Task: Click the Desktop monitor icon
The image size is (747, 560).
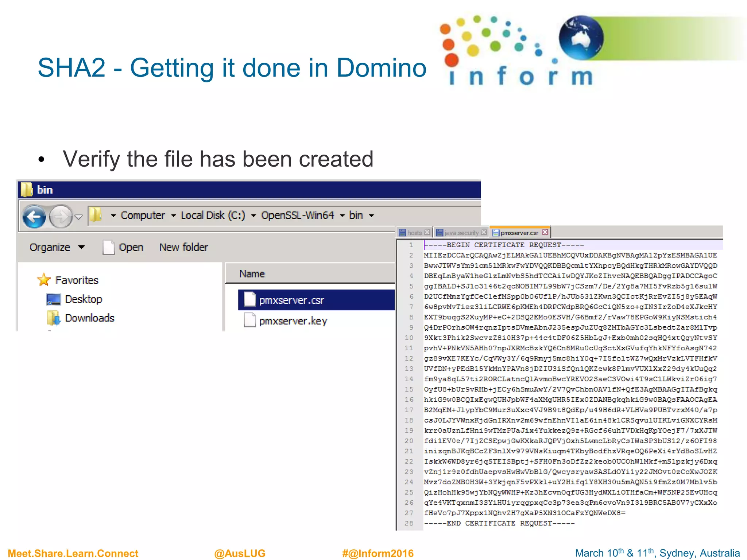Action: (x=54, y=300)
